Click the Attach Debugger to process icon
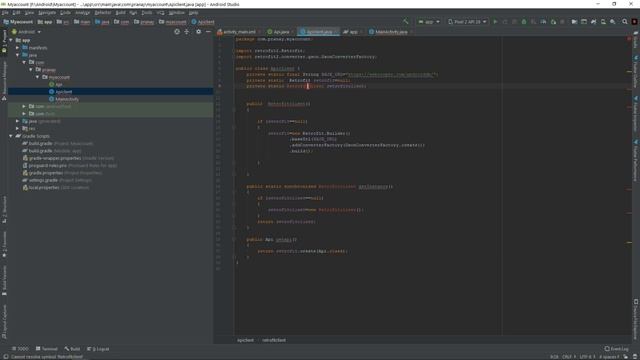The height and width of the screenshot is (360, 640). click(553, 22)
